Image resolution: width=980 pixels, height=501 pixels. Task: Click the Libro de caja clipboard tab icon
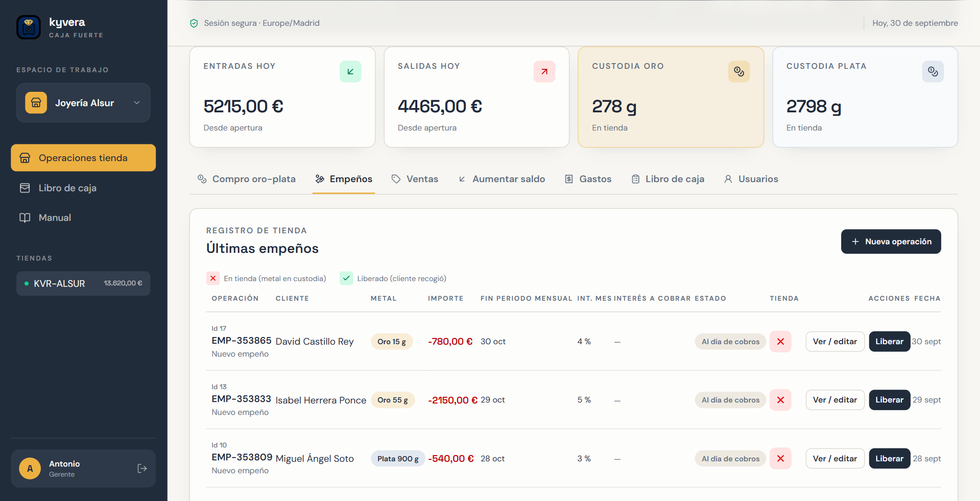point(635,179)
